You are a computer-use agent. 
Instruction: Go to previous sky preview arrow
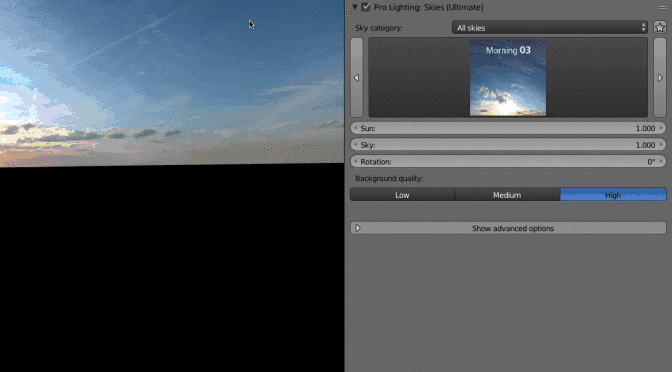[x=357, y=78]
